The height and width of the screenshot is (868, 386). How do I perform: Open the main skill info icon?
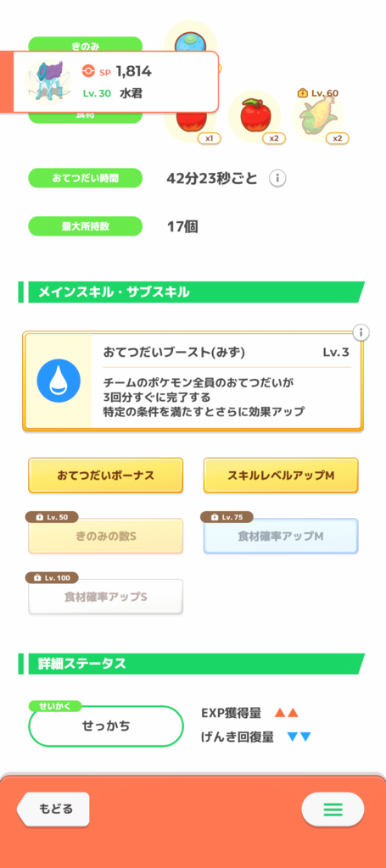point(361,332)
